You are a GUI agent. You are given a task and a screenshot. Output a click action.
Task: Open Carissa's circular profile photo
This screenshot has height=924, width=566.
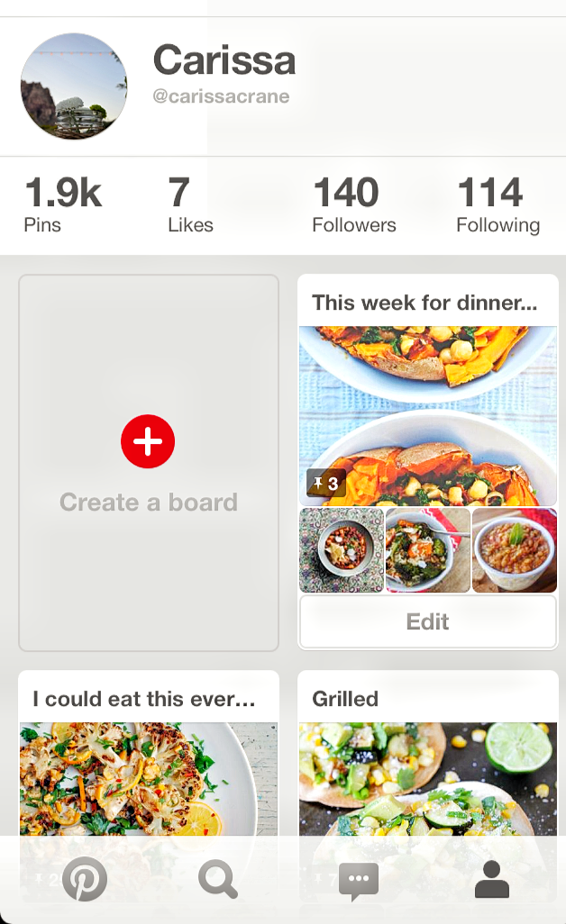click(x=74, y=86)
